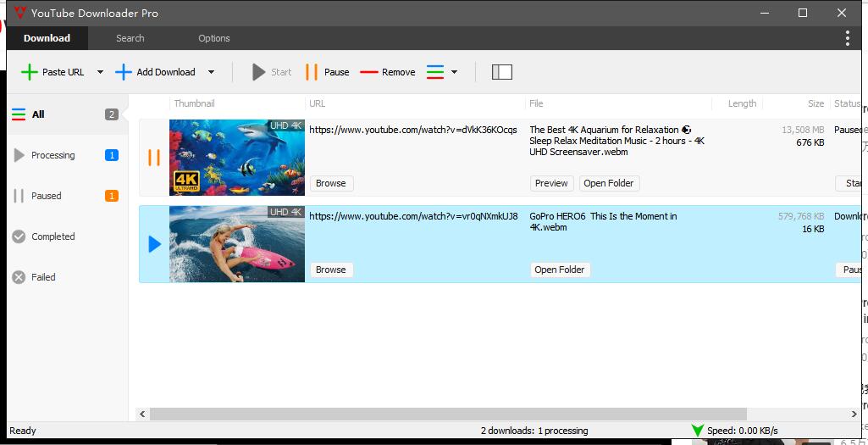The height and width of the screenshot is (445, 868).
Task: Click the 579,768 KB size value
Action: [x=802, y=216]
